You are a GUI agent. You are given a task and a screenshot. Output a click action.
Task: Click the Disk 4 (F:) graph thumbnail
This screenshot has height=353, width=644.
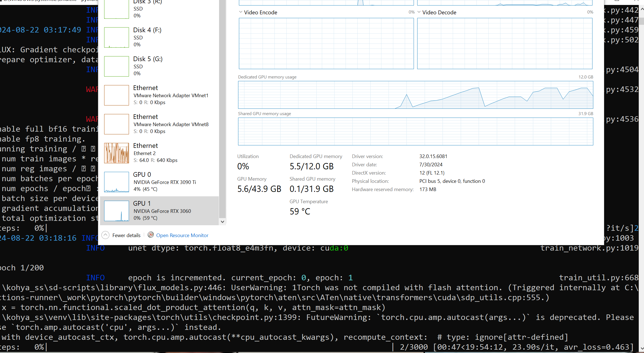117,37
